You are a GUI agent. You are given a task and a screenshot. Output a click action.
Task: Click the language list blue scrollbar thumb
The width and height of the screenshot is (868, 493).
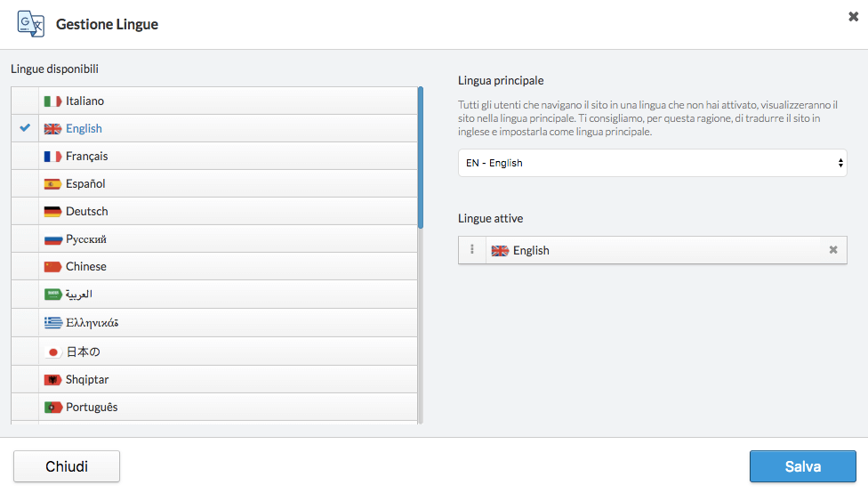[421, 158]
